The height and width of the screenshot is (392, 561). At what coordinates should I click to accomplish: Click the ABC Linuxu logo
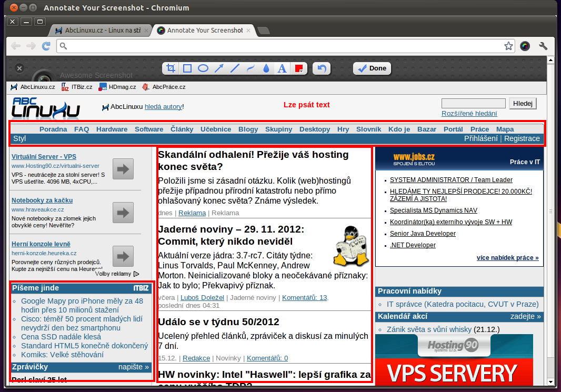(45, 108)
